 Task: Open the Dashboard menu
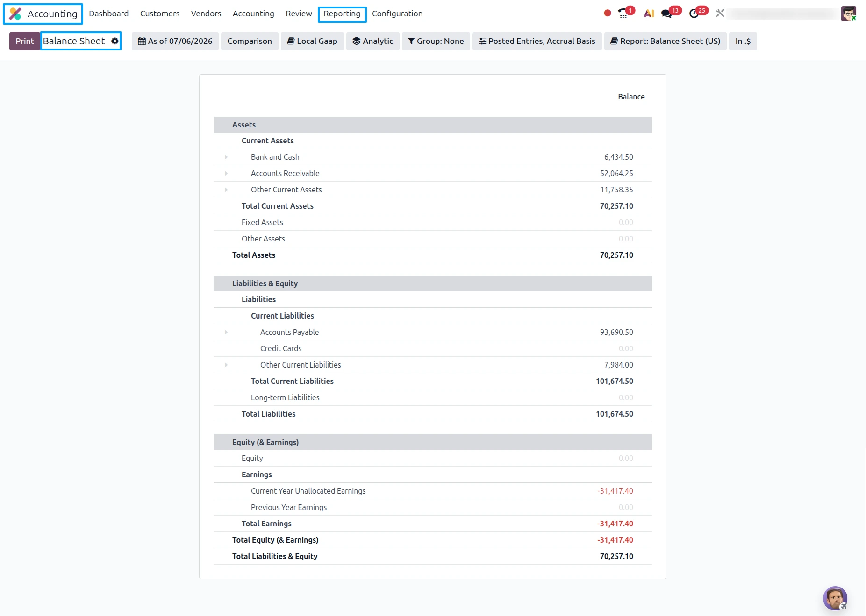coord(109,14)
